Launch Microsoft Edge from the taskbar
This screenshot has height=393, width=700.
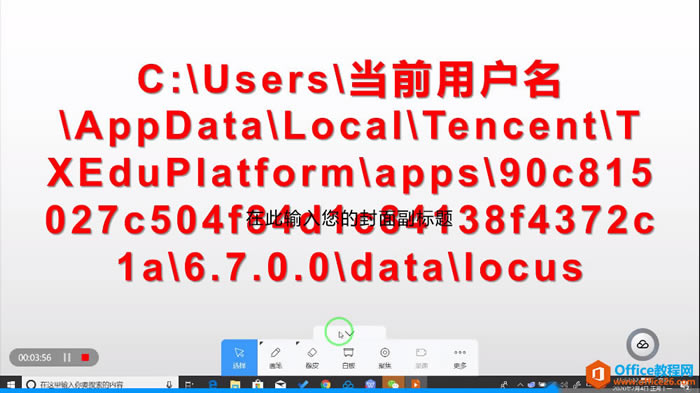tap(213, 384)
